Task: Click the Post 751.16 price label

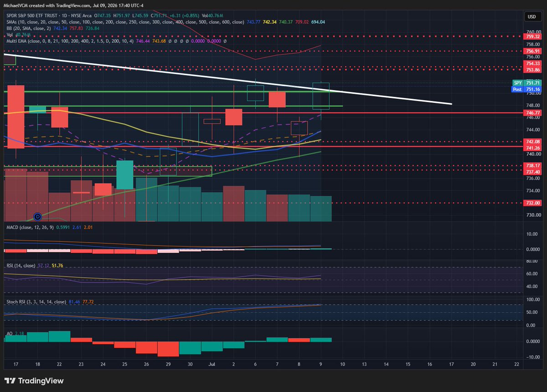Action: coord(527,89)
